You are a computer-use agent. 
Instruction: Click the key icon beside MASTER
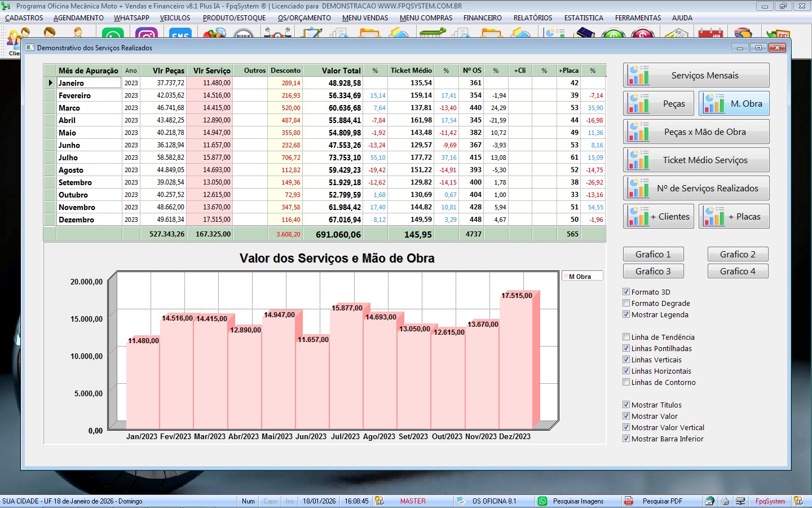click(x=379, y=501)
